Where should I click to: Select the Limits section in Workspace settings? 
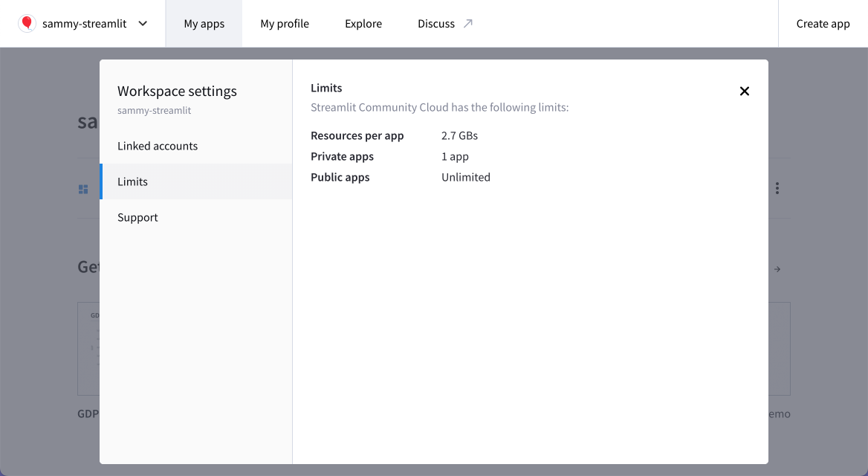(x=132, y=181)
